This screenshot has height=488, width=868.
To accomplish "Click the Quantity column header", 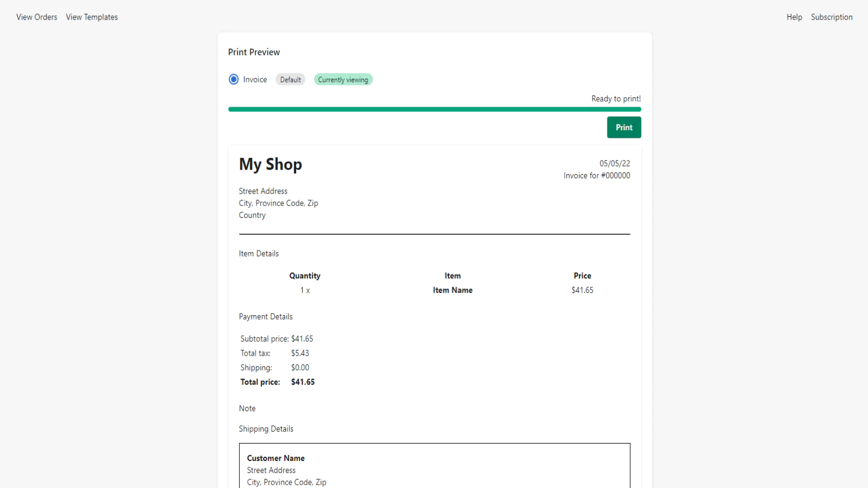I will tap(304, 276).
